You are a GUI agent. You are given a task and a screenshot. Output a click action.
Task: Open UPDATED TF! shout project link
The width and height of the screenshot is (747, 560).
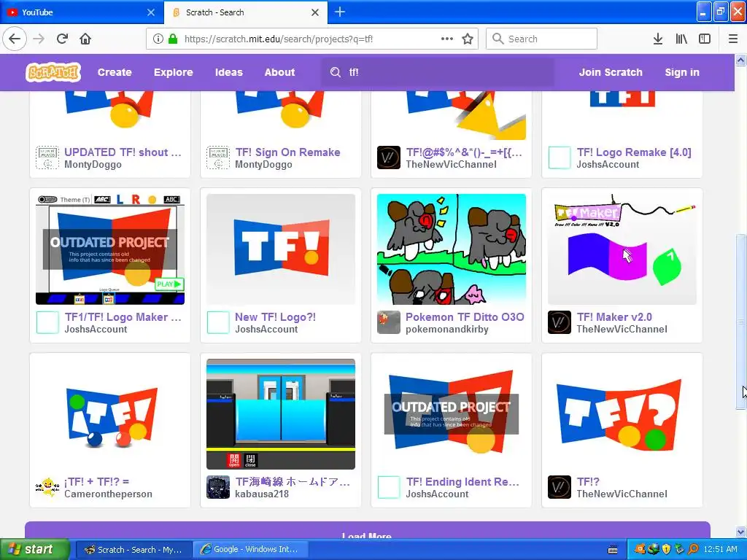tap(123, 152)
